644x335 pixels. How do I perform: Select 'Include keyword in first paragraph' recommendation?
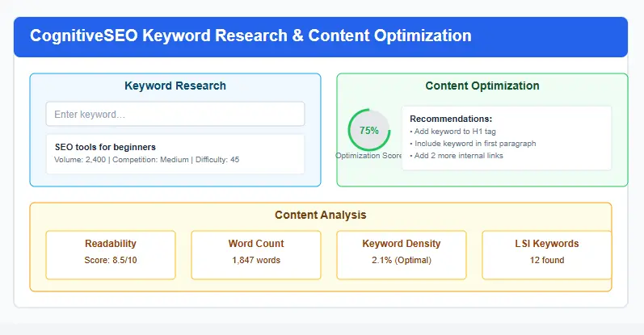[473, 144]
